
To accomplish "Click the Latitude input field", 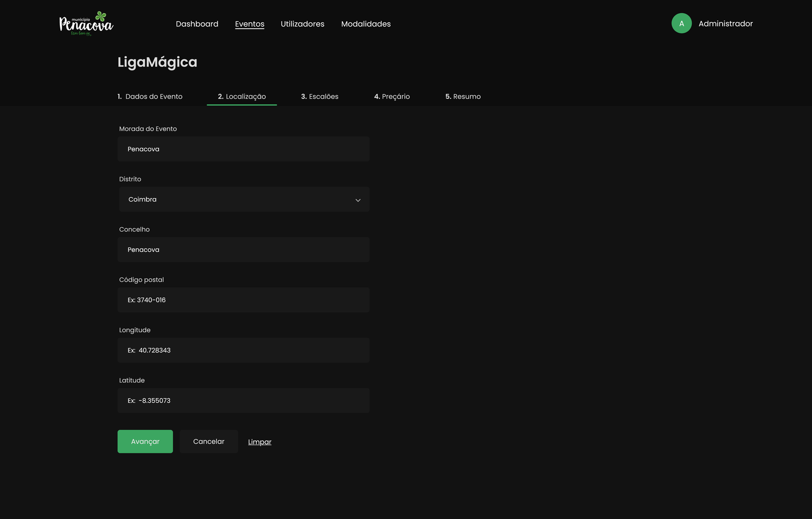I will pos(243,400).
